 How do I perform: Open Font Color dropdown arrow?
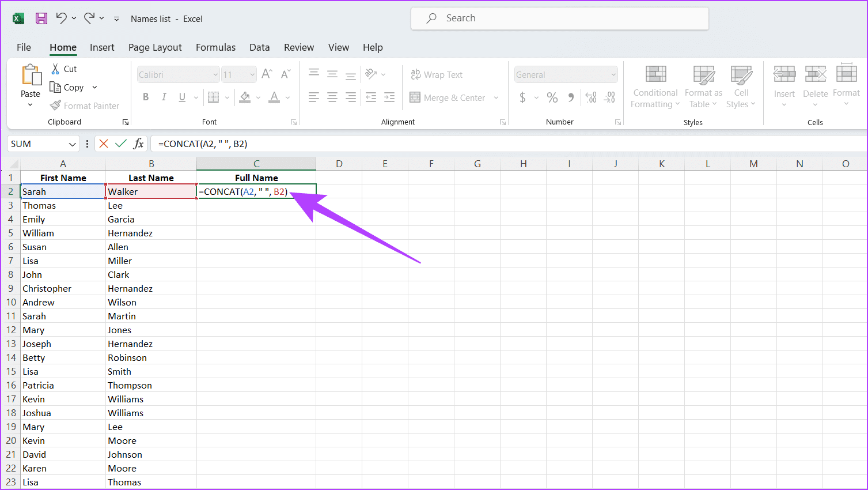coord(287,98)
